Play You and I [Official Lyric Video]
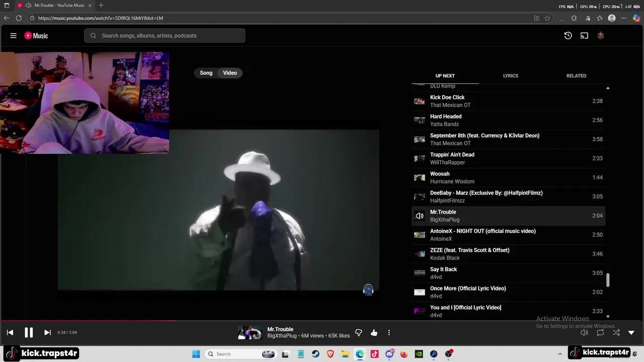Image resolution: width=644 pixels, height=362 pixels. pyautogui.click(x=508, y=311)
